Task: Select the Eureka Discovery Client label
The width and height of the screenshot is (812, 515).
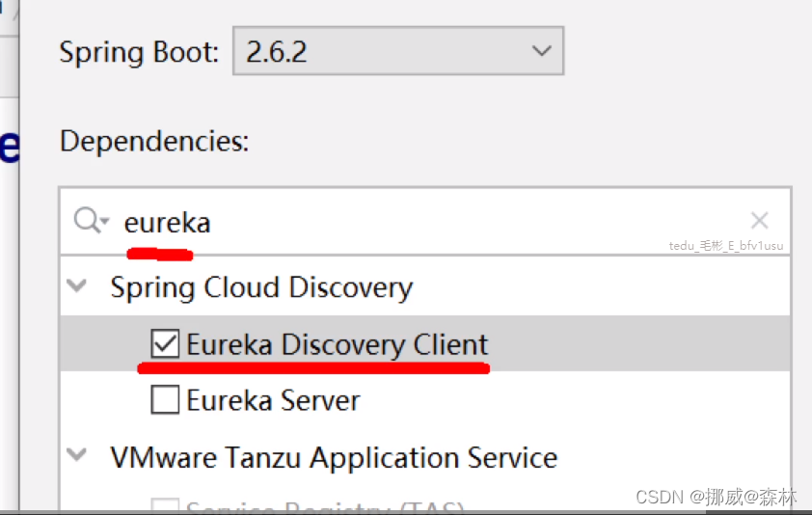Action: tap(338, 344)
